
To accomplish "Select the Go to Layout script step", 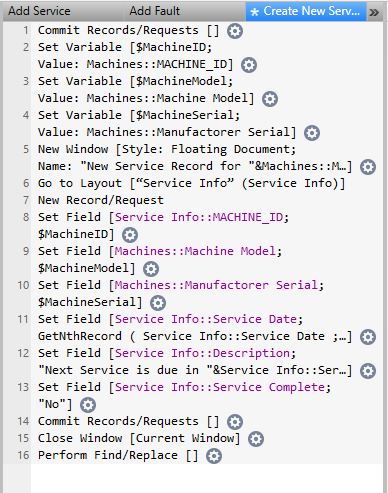I will tap(192, 183).
